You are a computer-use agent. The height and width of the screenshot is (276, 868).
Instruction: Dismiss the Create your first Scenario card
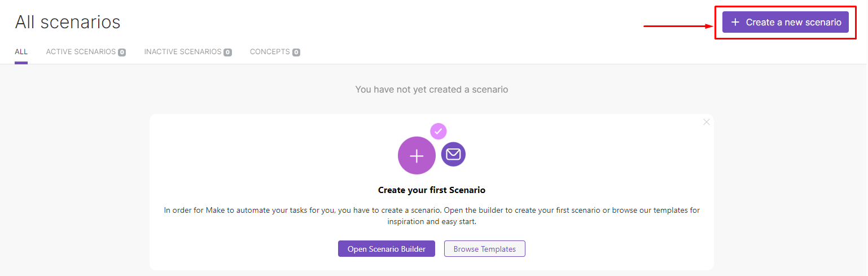point(707,122)
